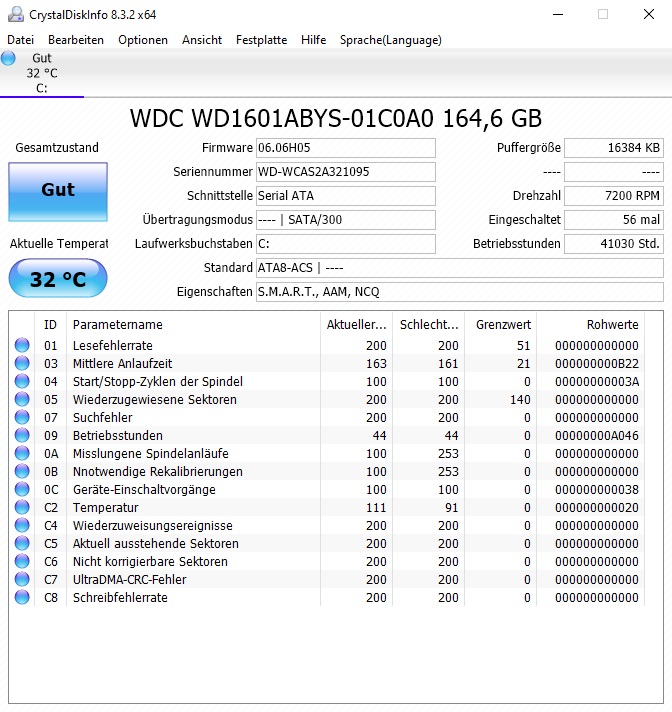Click the status orb for row 09 Betriebsstunden
672x712 pixels.
(x=22, y=435)
